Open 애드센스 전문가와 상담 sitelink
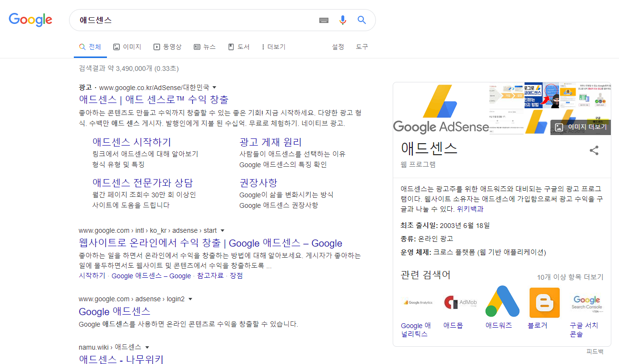 143,183
